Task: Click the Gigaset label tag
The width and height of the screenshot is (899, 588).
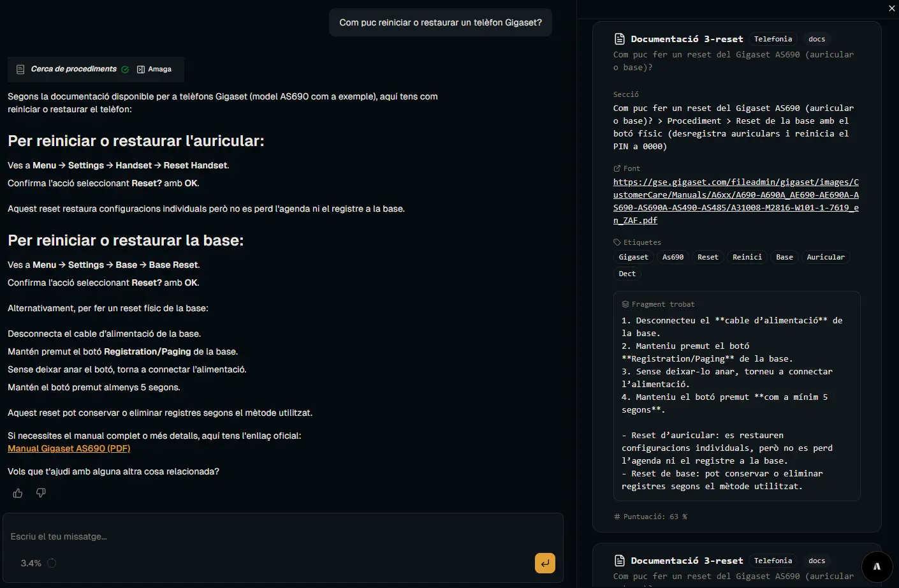Action: coord(633,258)
